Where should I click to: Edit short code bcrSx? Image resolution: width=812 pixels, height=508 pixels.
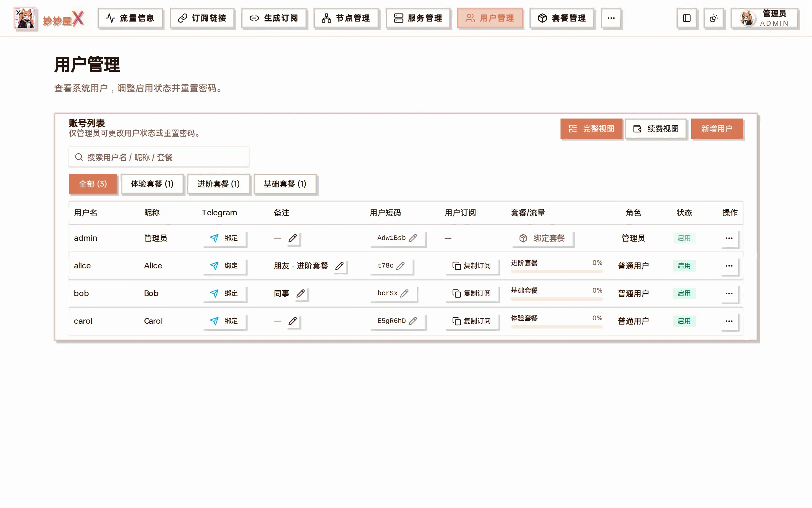[x=394, y=293]
